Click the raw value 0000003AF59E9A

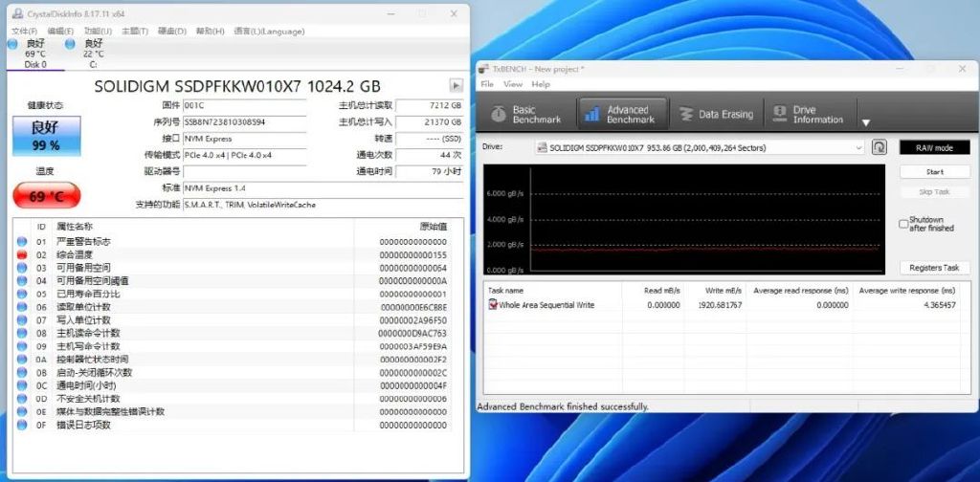(x=413, y=346)
